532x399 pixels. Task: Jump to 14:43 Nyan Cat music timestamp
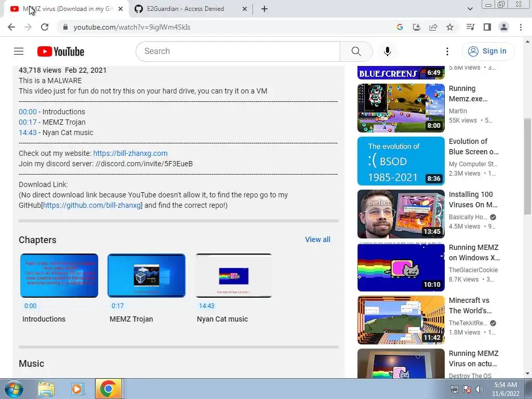(28, 132)
